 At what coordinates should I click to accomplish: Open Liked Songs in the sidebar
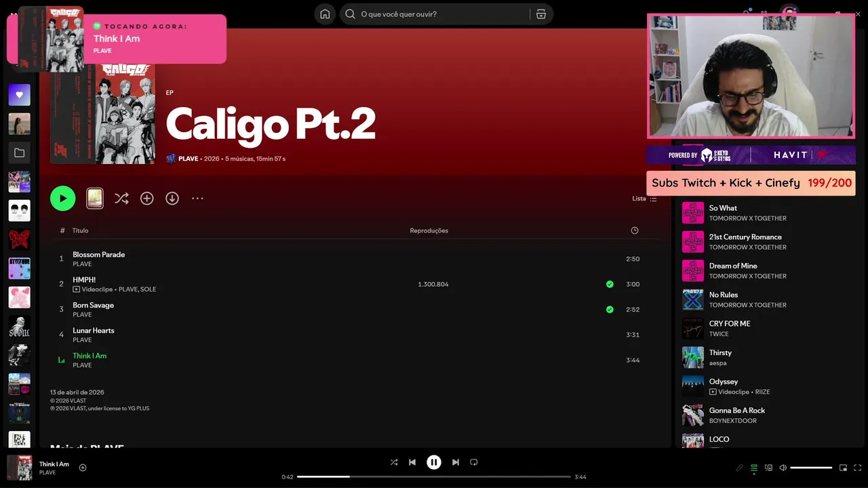point(19,95)
